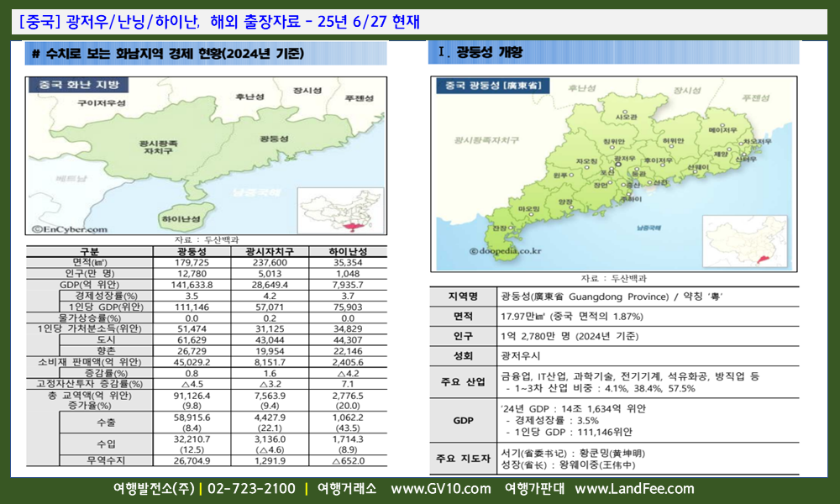840x504 pixels.
Task: Click the per-capita GDP value '75,903'
Action: click(349, 307)
